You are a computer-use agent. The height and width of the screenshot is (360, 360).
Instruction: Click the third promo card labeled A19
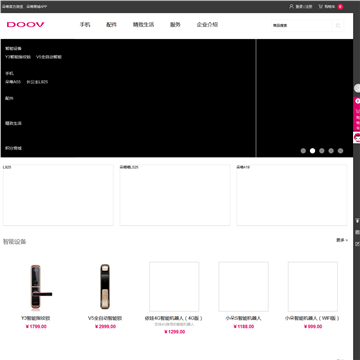292,195
